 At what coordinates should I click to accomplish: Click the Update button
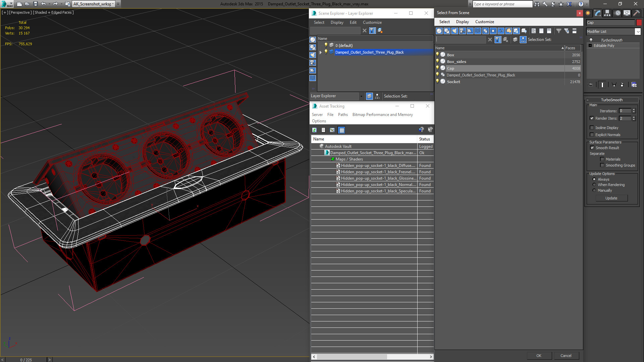611,198
